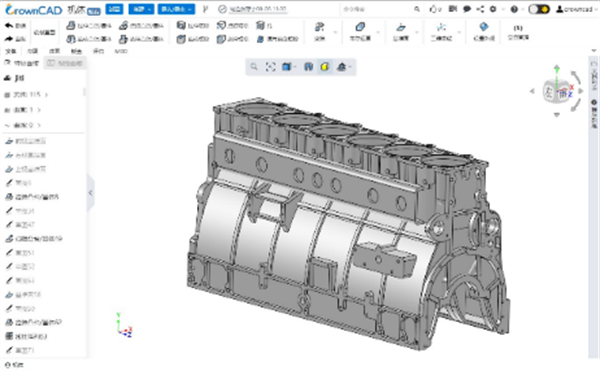The width and height of the screenshot is (600, 371).
Task: Open the second blue header button with arrow
Action: 141,9
